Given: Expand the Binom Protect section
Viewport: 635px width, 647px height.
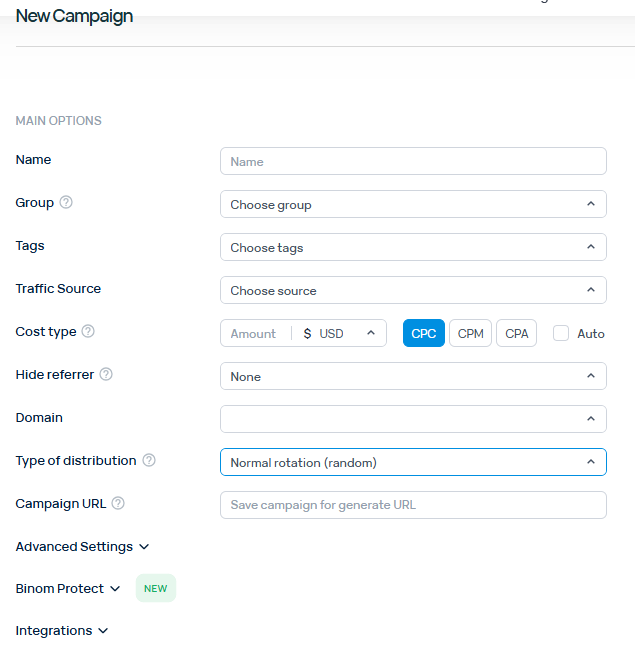Looking at the screenshot, I should [68, 589].
